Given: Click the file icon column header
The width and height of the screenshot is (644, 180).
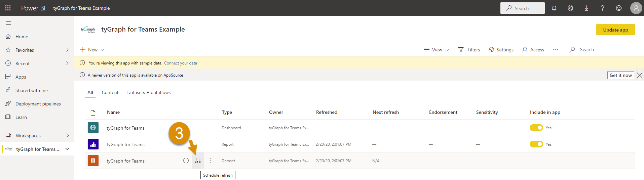Looking at the screenshot, I should click(93, 113).
